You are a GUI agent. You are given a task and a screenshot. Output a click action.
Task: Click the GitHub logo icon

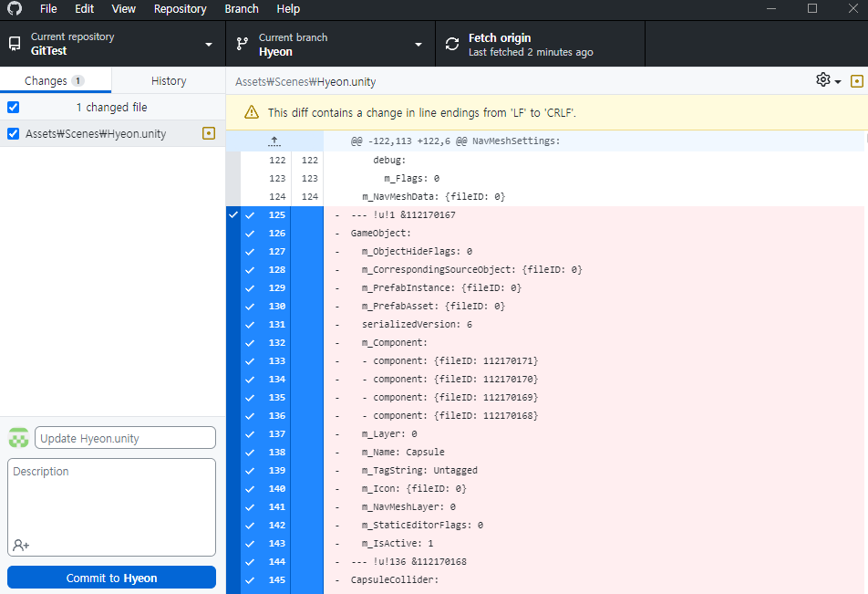pos(15,8)
